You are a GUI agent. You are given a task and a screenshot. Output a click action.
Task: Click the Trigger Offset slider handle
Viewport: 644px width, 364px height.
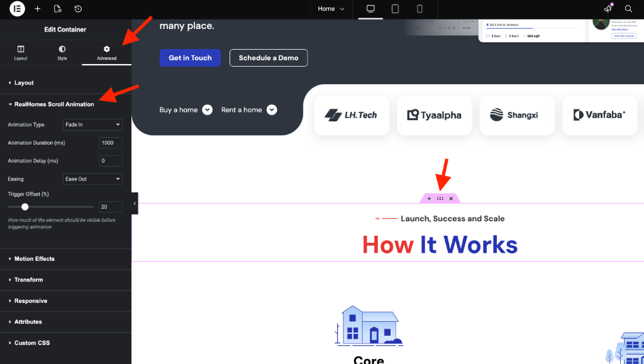click(x=25, y=207)
